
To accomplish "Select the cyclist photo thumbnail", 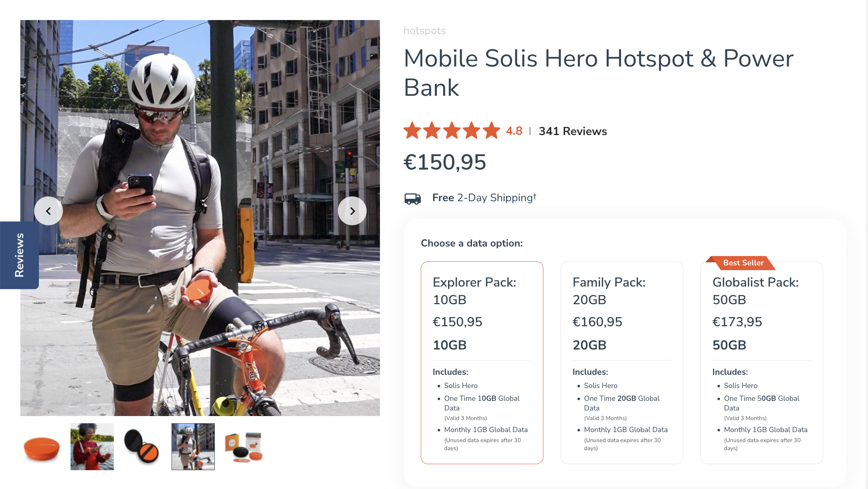I will pos(193,447).
